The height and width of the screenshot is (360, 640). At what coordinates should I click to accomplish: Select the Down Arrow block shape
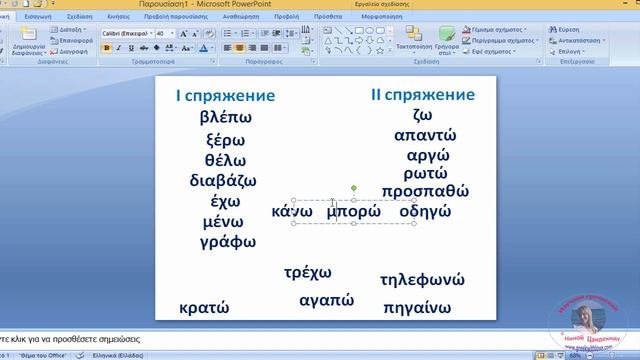[x=370, y=41]
